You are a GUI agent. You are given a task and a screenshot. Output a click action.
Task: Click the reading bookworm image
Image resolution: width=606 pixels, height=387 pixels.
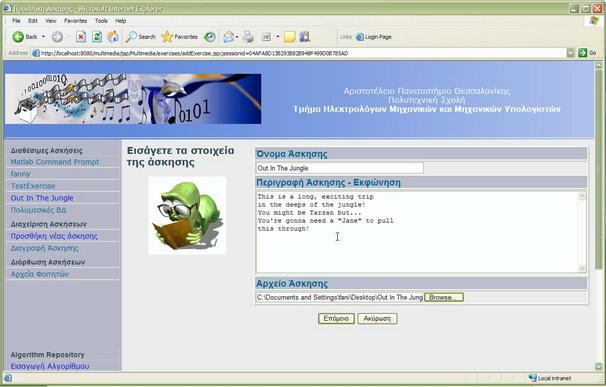pyautogui.click(x=187, y=215)
